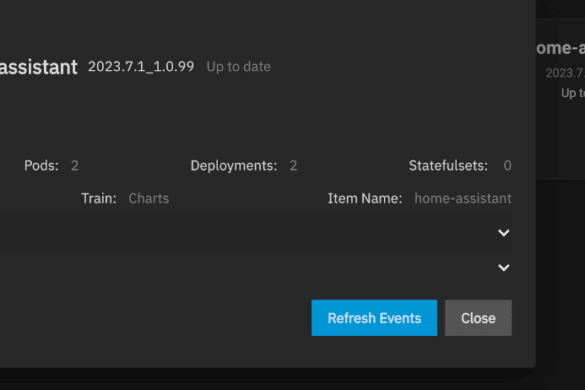Click the 'Deployments:' label

pyautogui.click(x=234, y=166)
